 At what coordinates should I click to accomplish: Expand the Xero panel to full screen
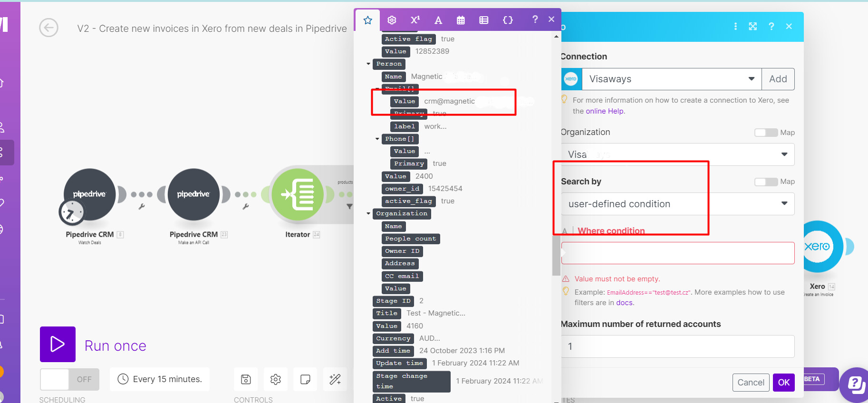tap(753, 27)
